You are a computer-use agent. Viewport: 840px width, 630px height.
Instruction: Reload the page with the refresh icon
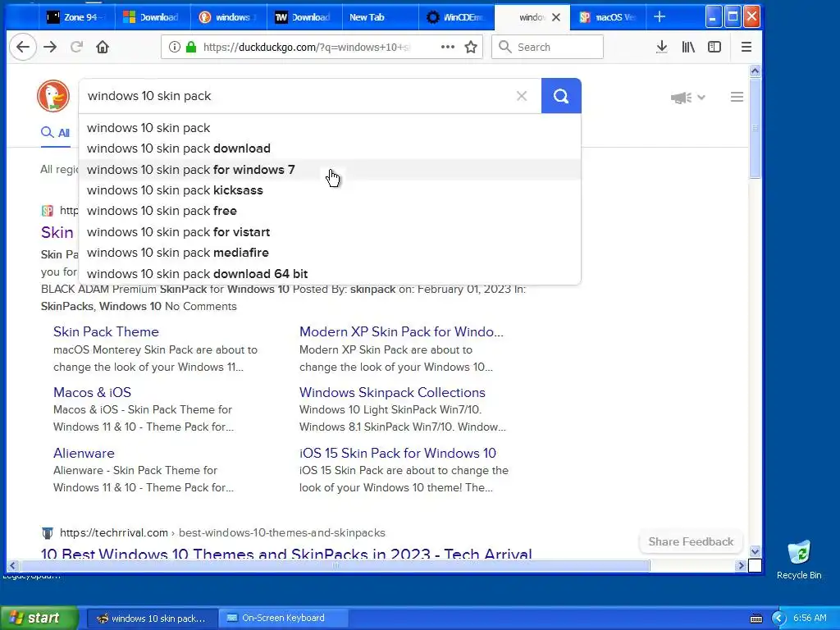click(76, 47)
